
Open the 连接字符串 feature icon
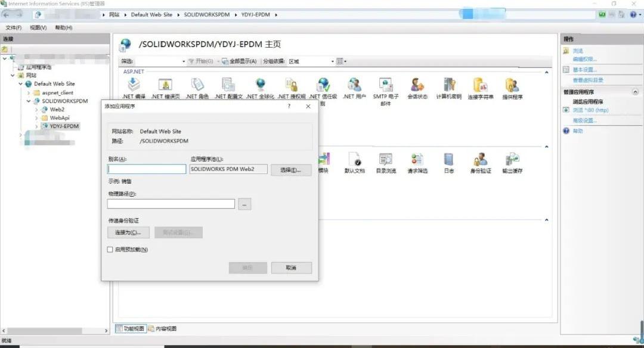coord(480,86)
